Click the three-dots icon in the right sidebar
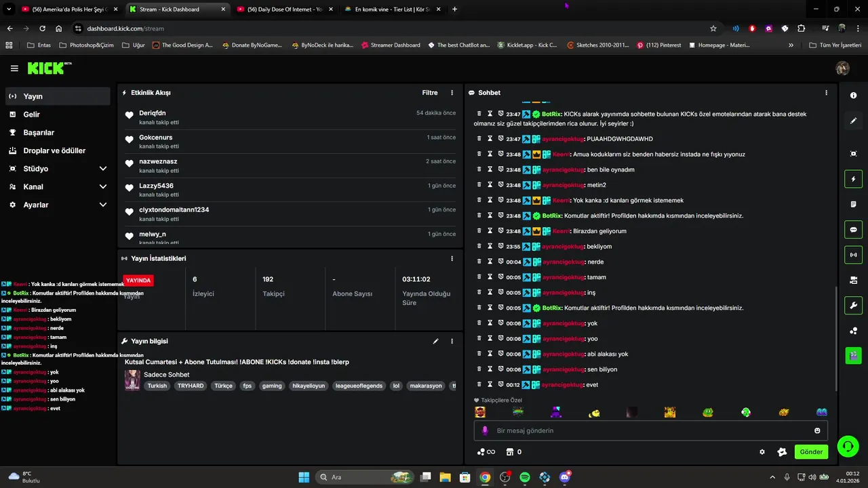Image resolution: width=868 pixels, height=488 pixels. pyautogui.click(x=853, y=331)
